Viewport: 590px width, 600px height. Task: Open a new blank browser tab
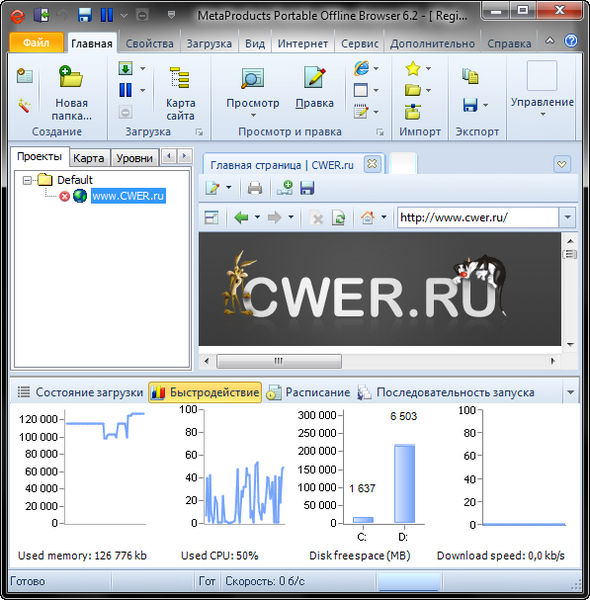tap(403, 164)
